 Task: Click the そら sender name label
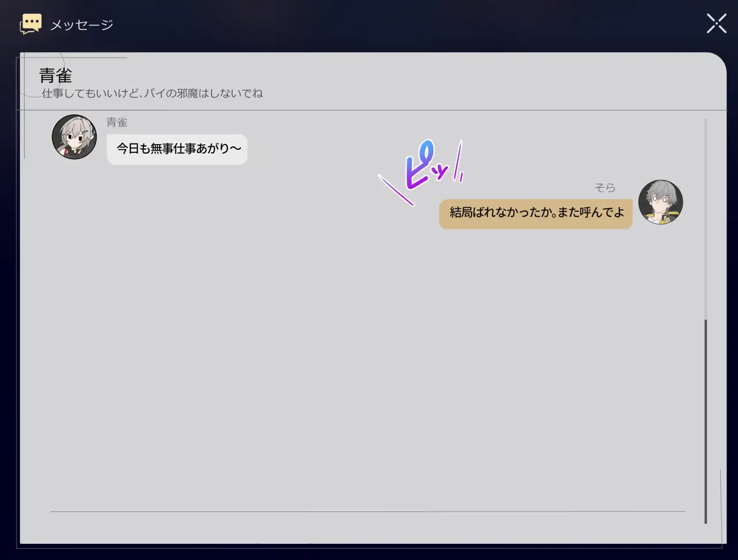pyautogui.click(x=605, y=188)
